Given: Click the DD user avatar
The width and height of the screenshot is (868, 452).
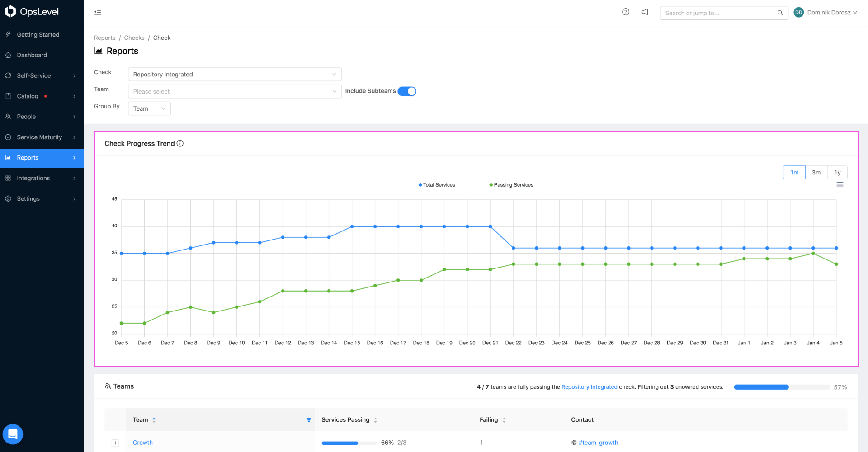Looking at the screenshot, I should pyautogui.click(x=799, y=13).
